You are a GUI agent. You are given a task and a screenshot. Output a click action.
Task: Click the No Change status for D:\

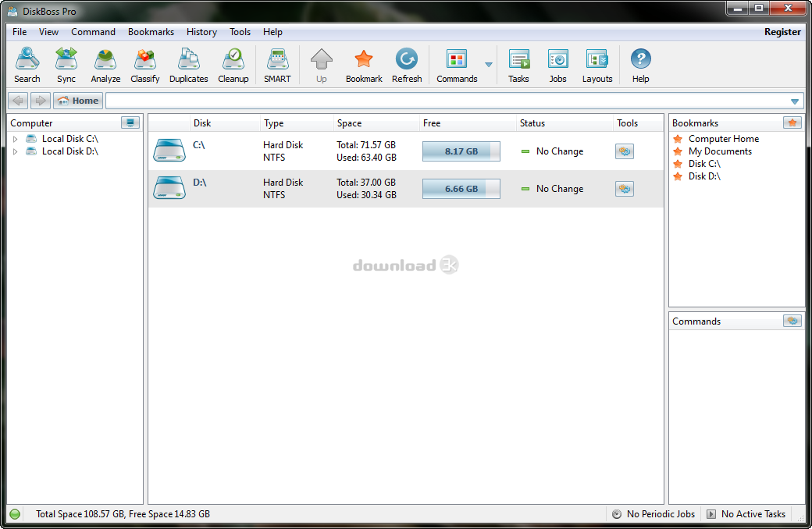[x=560, y=188]
